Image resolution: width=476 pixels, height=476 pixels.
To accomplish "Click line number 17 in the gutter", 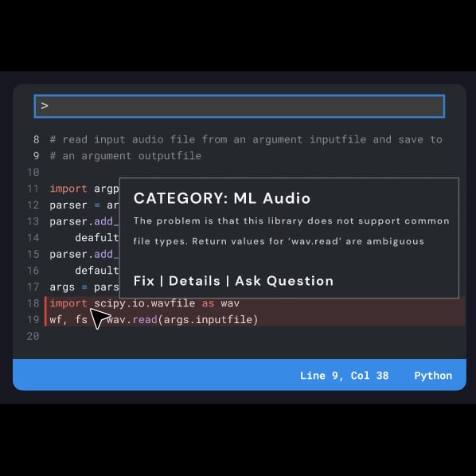I will (x=33, y=287).
